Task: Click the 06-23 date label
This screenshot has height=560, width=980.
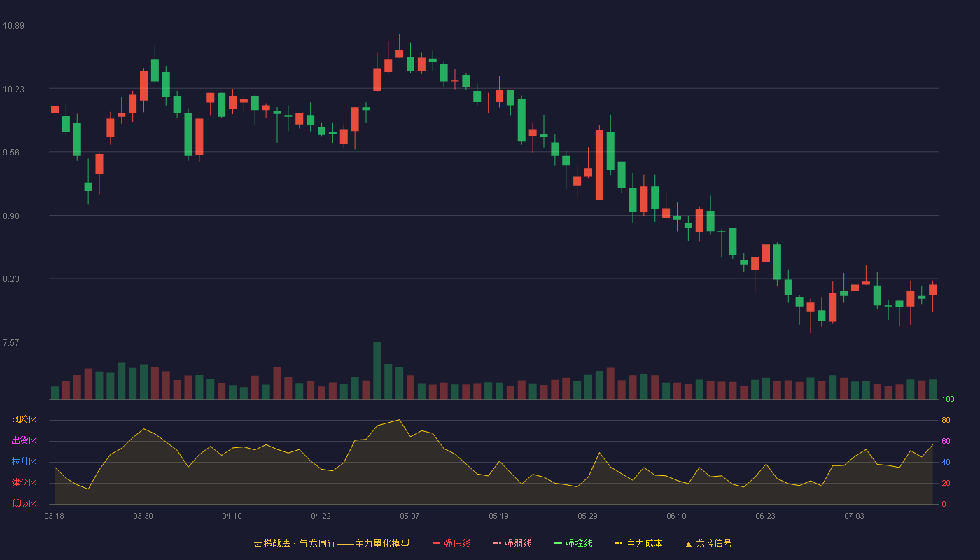Action: [x=766, y=516]
